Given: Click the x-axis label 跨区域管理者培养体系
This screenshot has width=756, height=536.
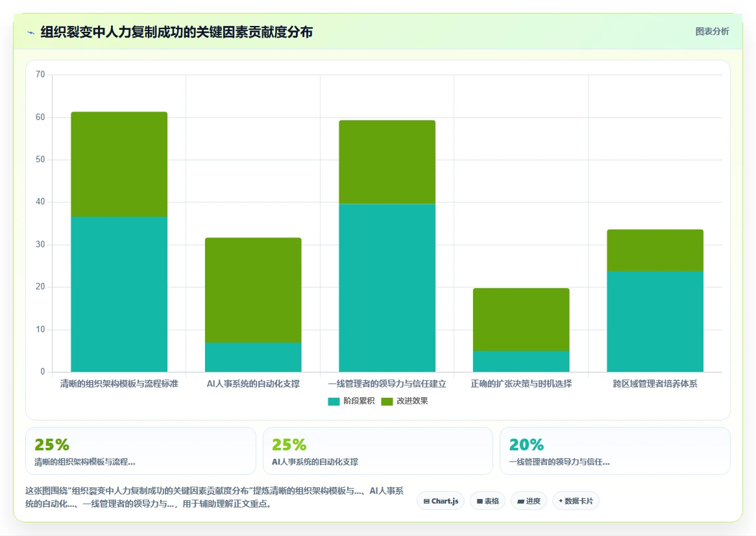Looking at the screenshot, I should [655, 384].
